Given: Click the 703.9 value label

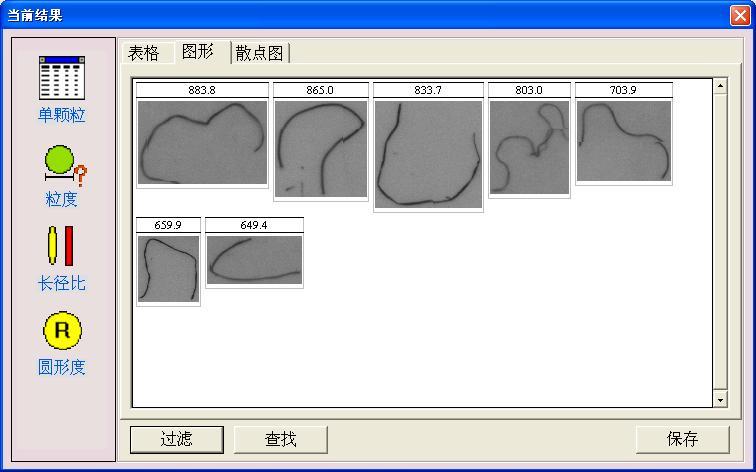Looking at the screenshot, I should 624,90.
